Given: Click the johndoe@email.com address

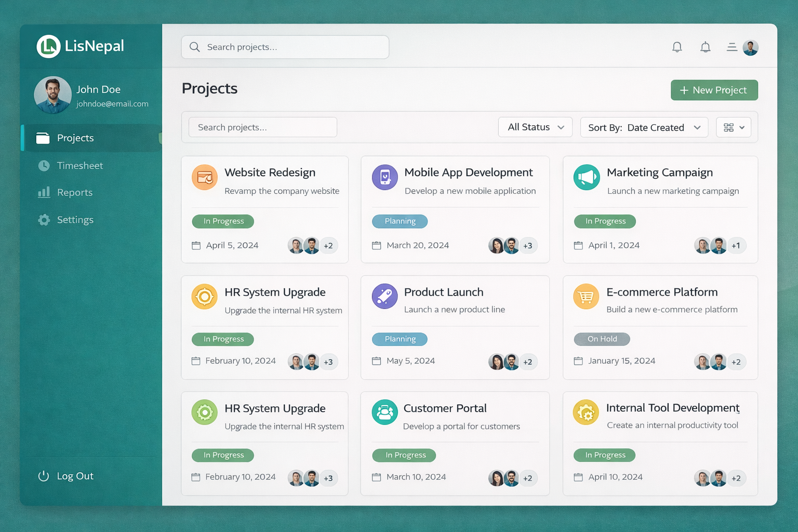Looking at the screenshot, I should coord(112,104).
